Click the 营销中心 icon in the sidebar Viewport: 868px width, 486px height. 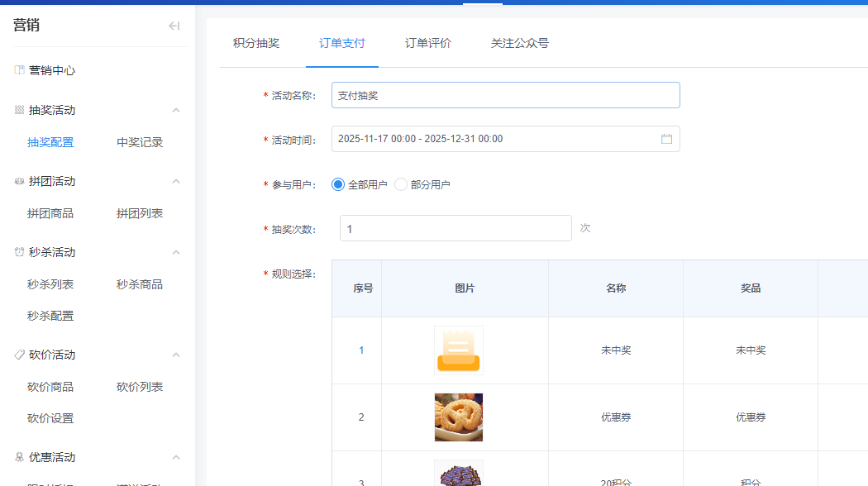tap(17, 70)
